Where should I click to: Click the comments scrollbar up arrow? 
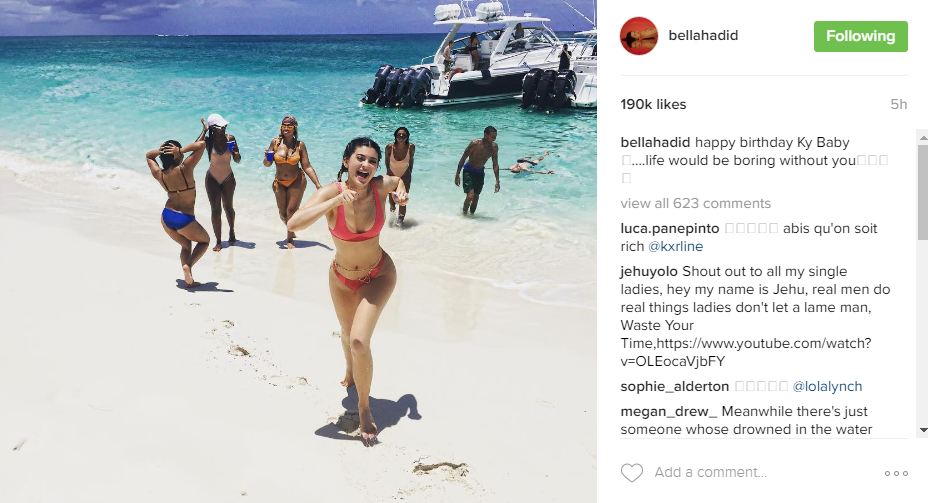(x=923, y=137)
